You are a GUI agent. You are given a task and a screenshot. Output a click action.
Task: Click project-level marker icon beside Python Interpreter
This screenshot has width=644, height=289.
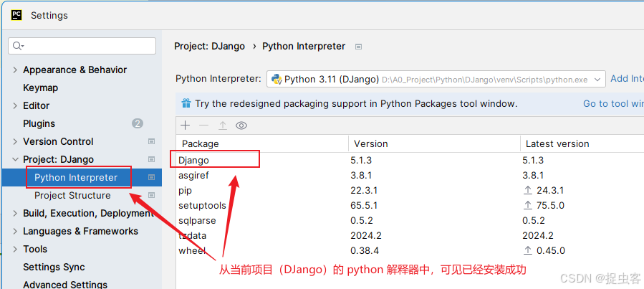(152, 177)
